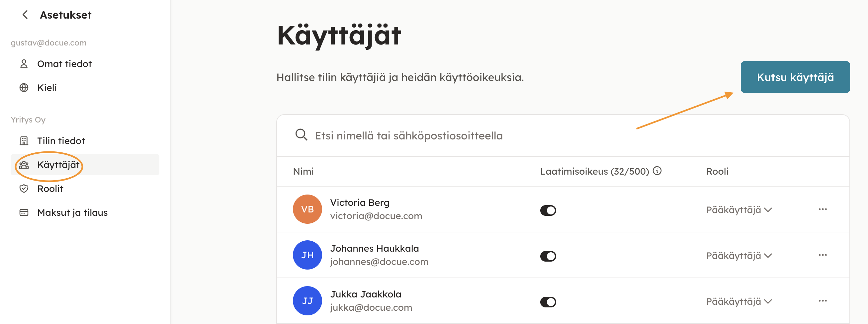Image resolution: width=868 pixels, height=324 pixels.
Task: Open role dropdown for Johannes Haukkala
Action: [738, 256]
